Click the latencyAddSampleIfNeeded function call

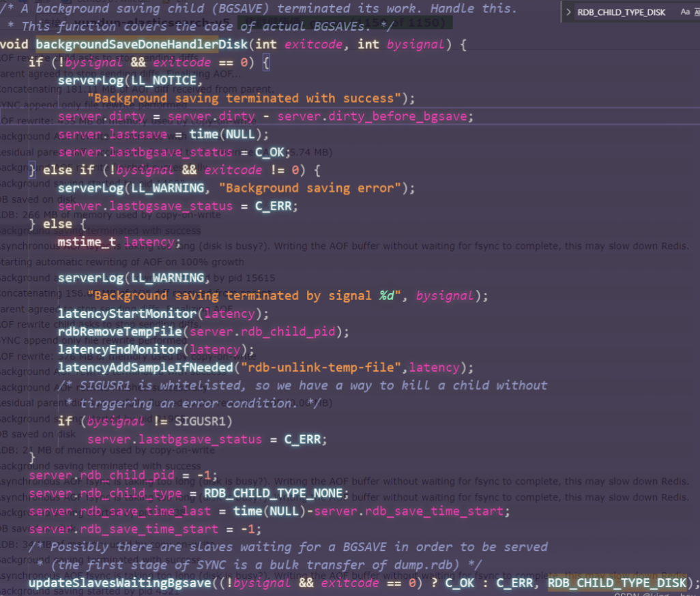(145, 368)
